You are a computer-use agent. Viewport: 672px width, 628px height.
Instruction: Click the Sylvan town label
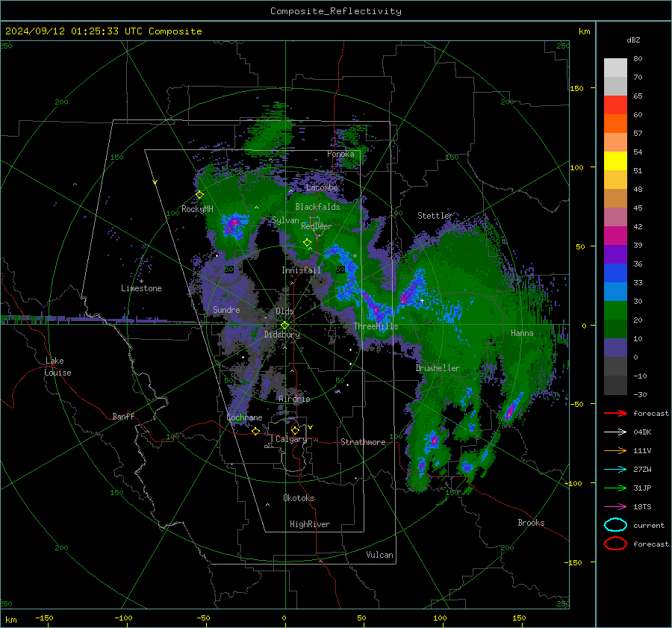click(285, 220)
